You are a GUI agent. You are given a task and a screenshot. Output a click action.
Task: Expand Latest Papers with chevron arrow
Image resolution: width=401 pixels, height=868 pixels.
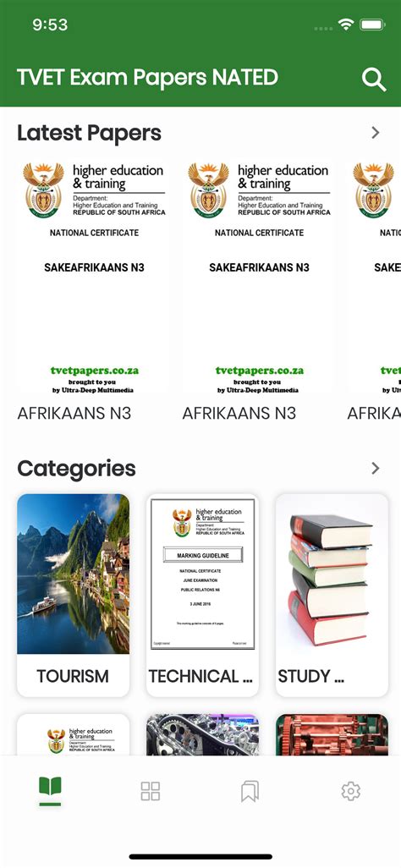coord(376,132)
